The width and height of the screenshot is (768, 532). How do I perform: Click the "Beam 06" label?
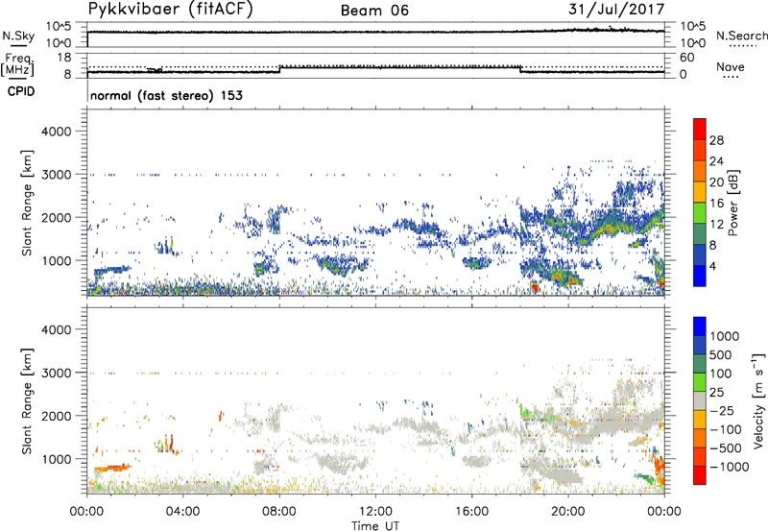(x=374, y=11)
